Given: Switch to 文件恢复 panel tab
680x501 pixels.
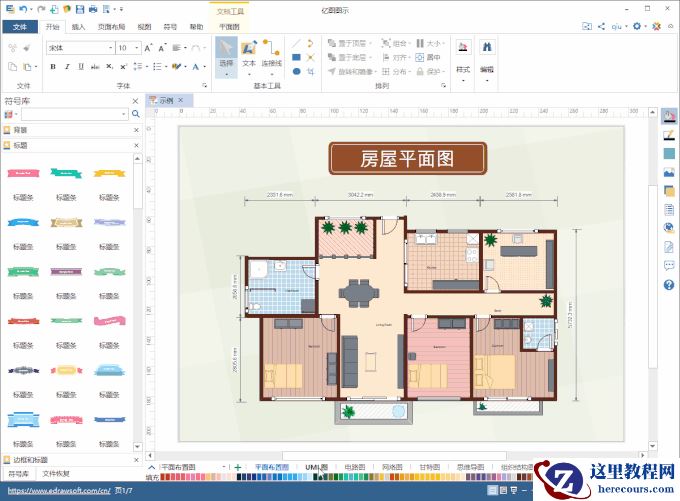Looking at the screenshot, I should [x=56, y=474].
